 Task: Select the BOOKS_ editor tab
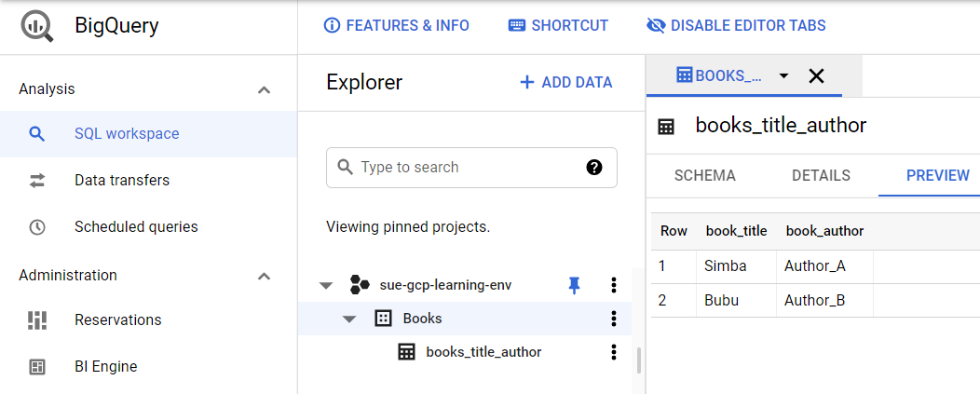click(720, 75)
